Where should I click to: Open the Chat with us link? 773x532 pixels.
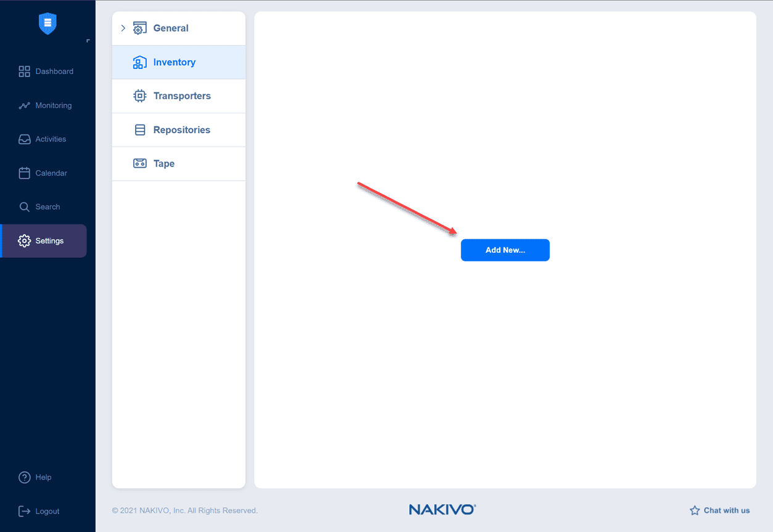point(727,510)
